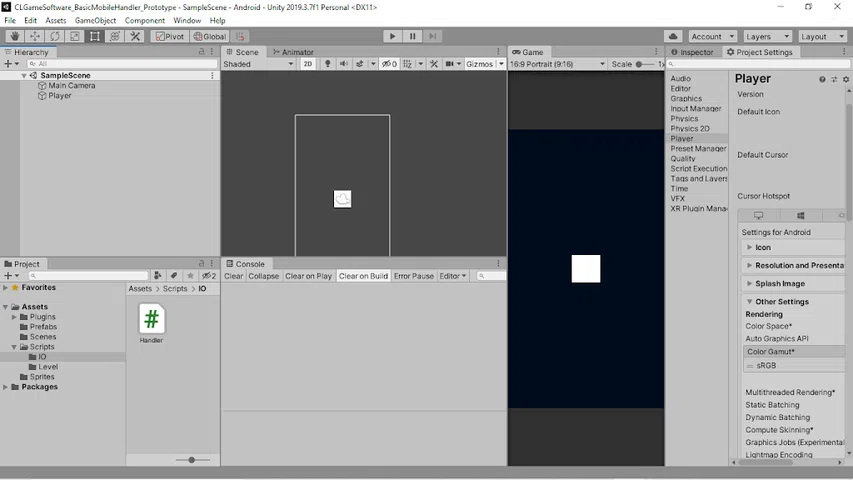Toggle scene lighting with the lightbulb icon
Viewport: 853px width, 480px height.
(x=327, y=64)
